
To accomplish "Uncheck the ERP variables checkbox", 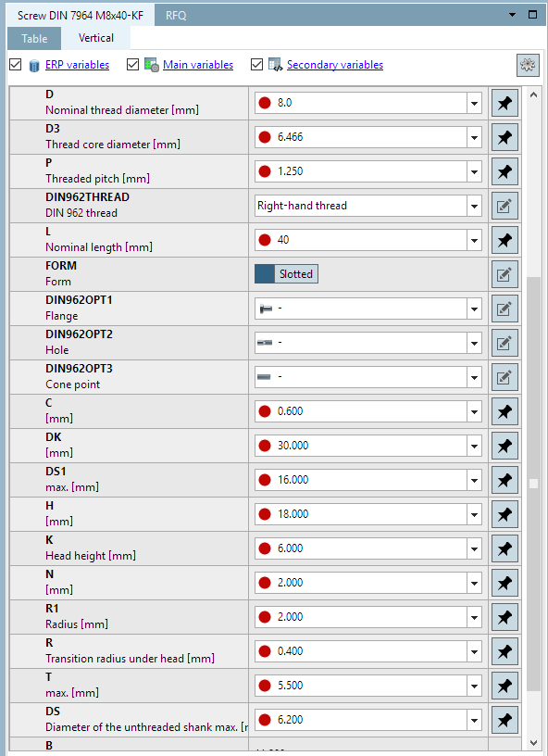I will [16, 64].
